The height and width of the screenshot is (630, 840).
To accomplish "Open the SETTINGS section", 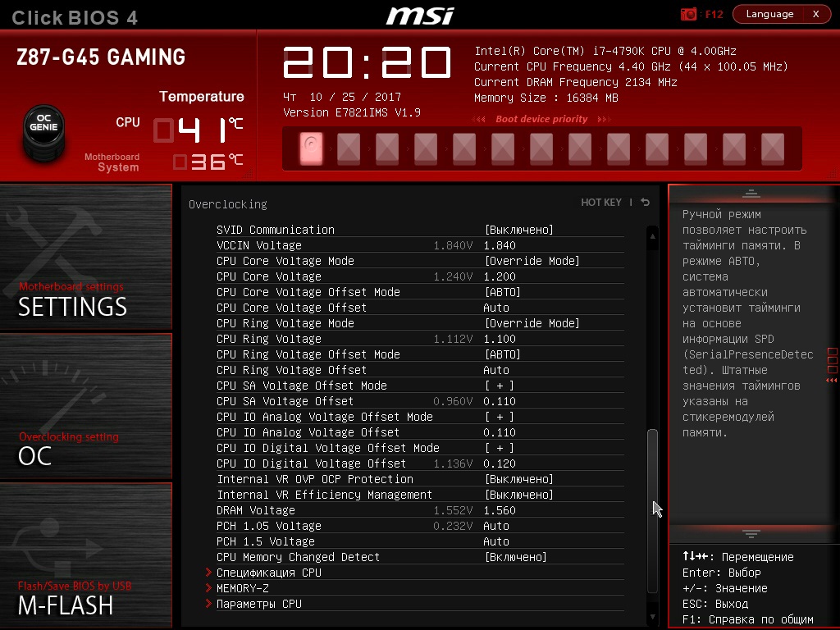I will click(86, 257).
